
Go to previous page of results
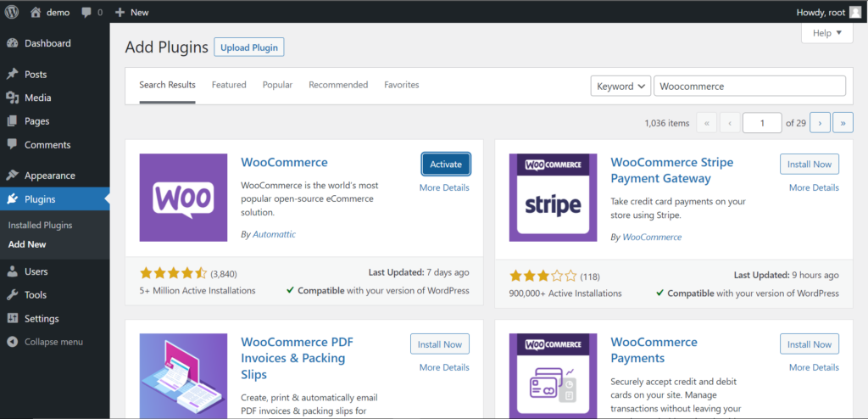point(730,123)
